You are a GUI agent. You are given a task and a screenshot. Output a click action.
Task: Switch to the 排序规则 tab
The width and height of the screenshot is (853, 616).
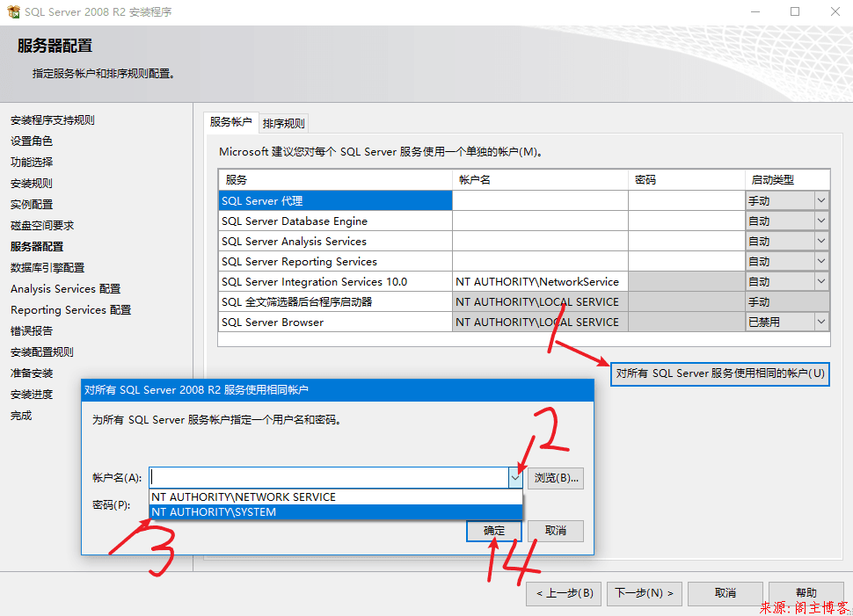[283, 123]
